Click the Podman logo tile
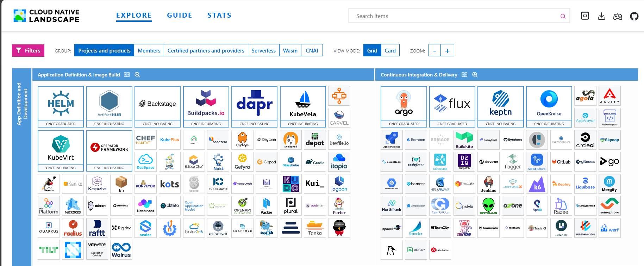This screenshot has width=644, height=266. click(x=315, y=206)
